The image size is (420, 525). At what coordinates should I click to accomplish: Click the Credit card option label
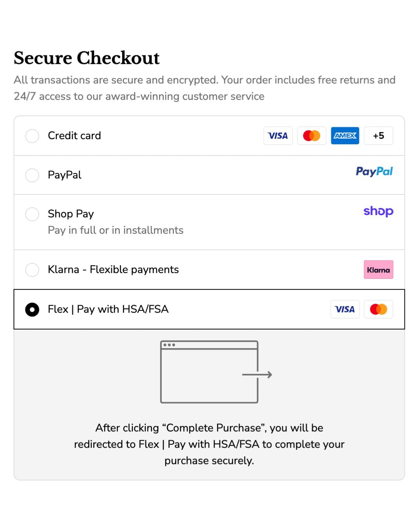point(74,136)
